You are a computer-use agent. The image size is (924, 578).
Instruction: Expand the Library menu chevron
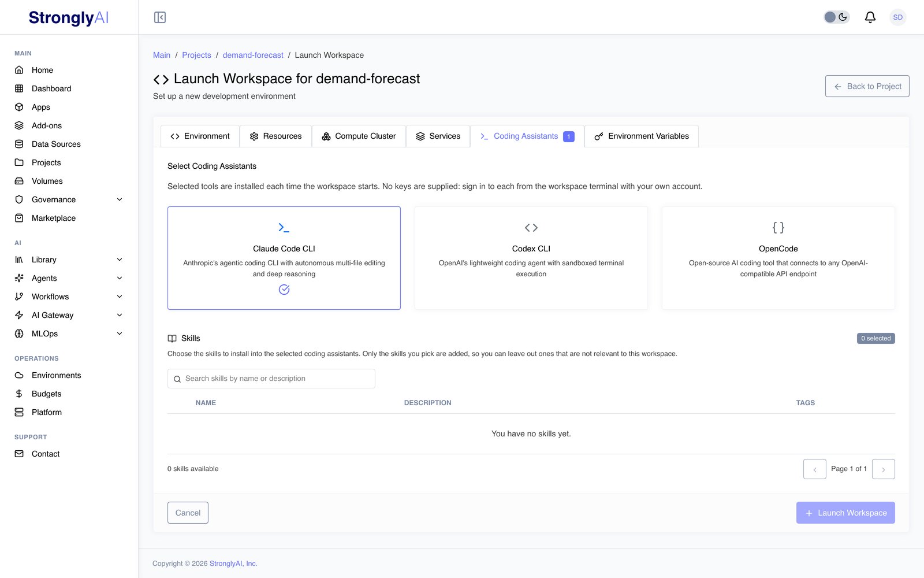(x=120, y=260)
